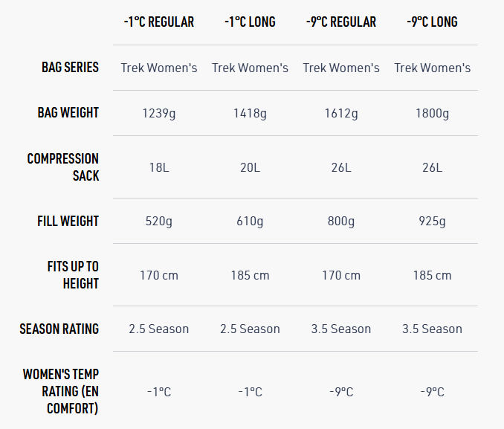
Task: Select the -9°C REGULAR column header
Action: tap(341, 22)
